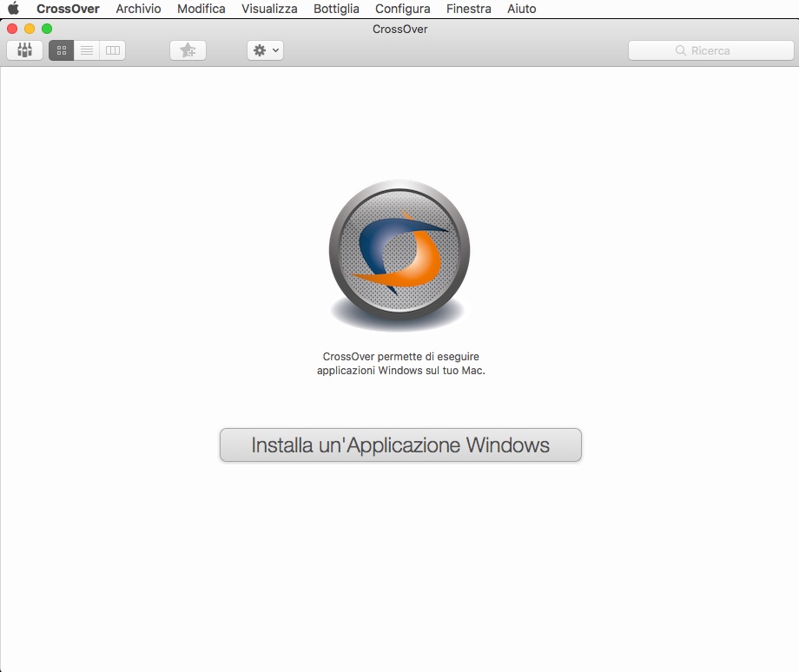Open the Finestra menu
Viewport: 799px width, 672px height.
click(x=469, y=9)
